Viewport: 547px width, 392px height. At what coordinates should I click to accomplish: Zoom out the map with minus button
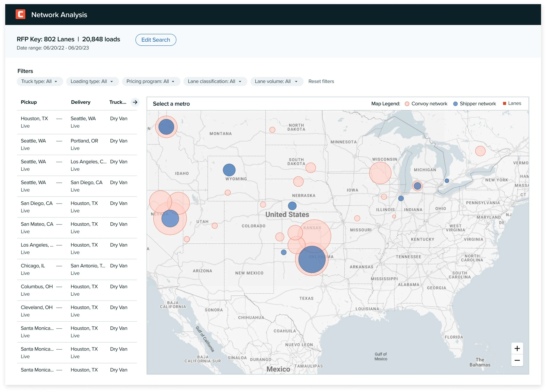coord(517,361)
